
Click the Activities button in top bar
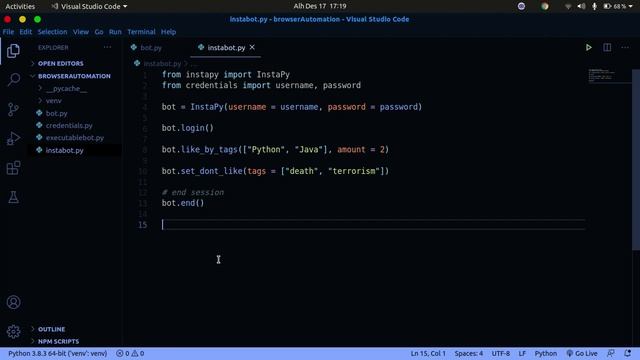coord(20,7)
